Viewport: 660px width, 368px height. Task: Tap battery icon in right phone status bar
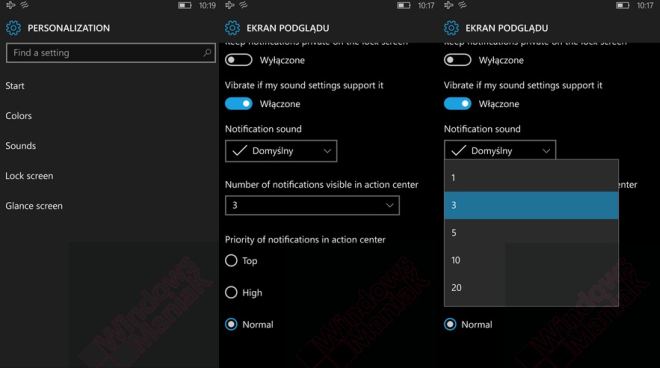click(x=622, y=5)
